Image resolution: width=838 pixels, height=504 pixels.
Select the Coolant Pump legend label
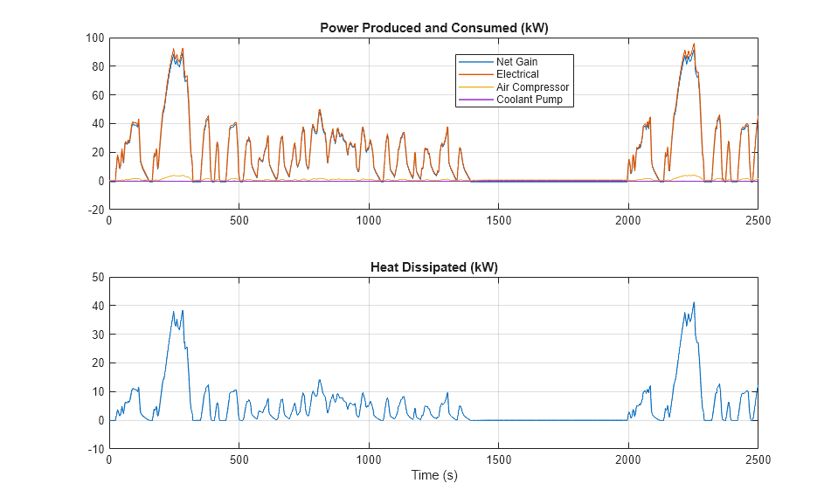(529, 100)
